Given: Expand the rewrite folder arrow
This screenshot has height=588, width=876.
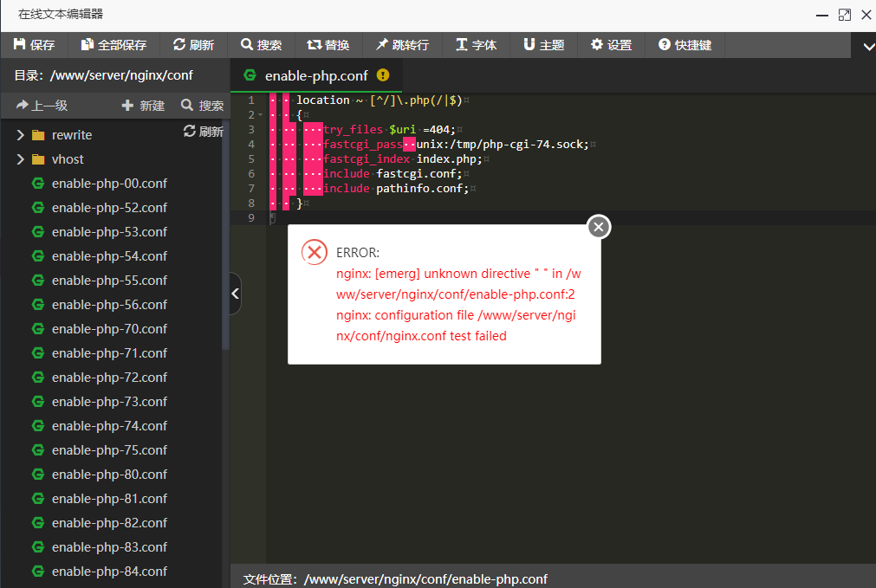Looking at the screenshot, I should (x=20, y=134).
